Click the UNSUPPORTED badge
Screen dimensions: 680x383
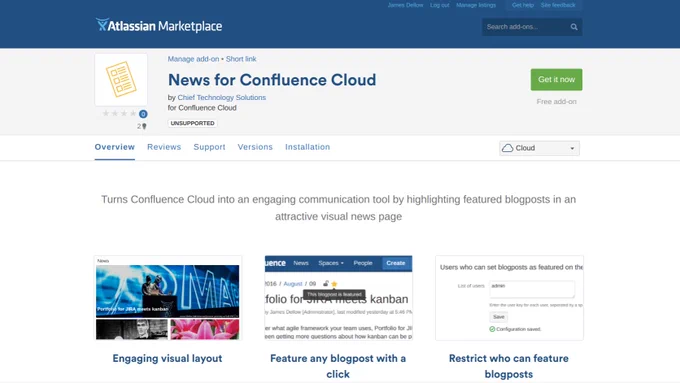(x=192, y=123)
